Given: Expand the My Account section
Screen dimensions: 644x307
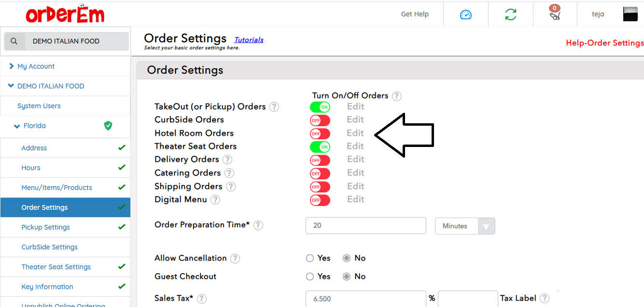Looking at the screenshot, I should click(36, 66).
